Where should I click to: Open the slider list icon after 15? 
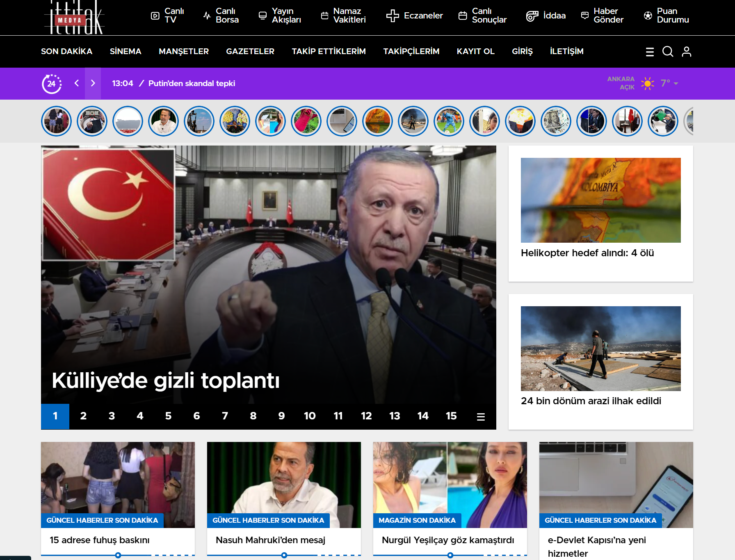481,417
